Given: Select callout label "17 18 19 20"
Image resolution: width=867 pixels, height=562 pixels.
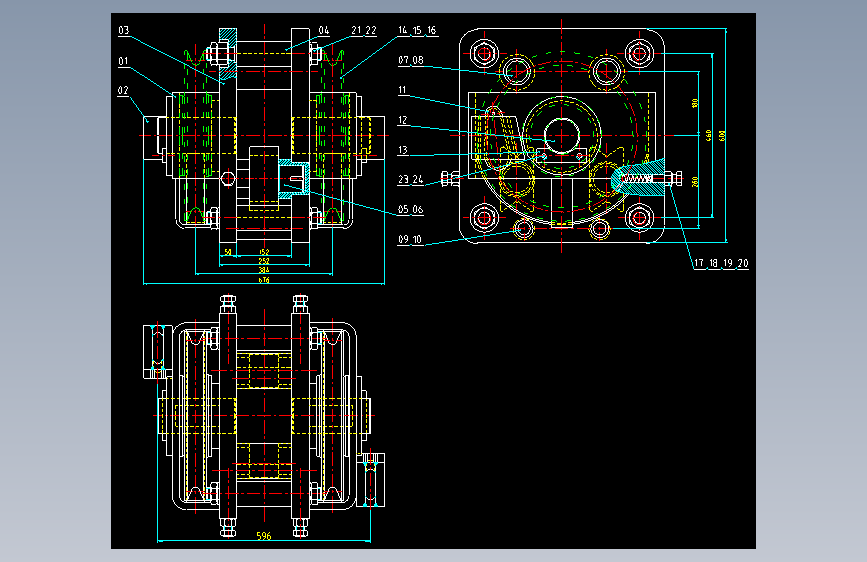Looking at the screenshot, I should pyautogui.click(x=722, y=263).
